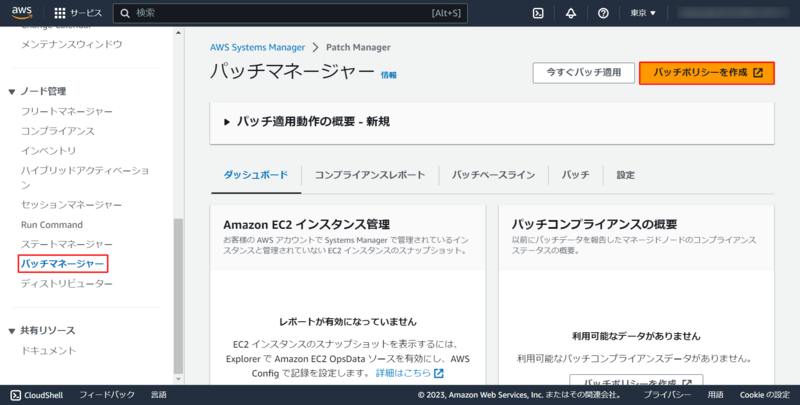Go to AWS Systems Manager breadcrumb

point(257,47)
